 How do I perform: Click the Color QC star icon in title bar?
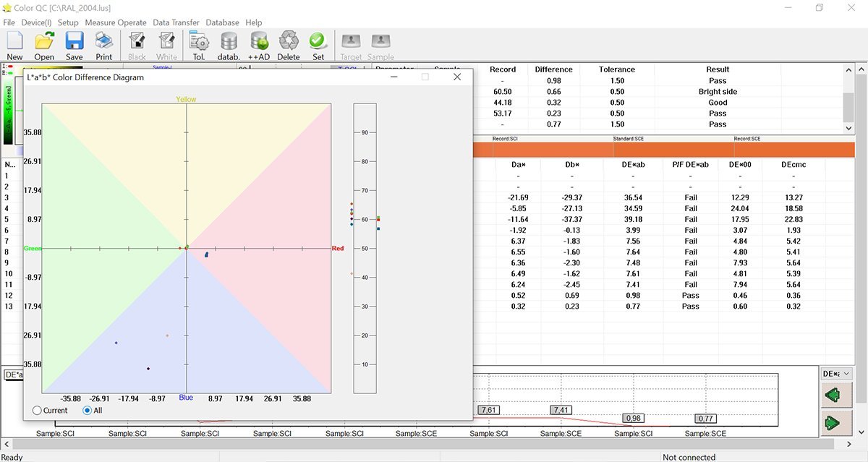click(8, 8)
